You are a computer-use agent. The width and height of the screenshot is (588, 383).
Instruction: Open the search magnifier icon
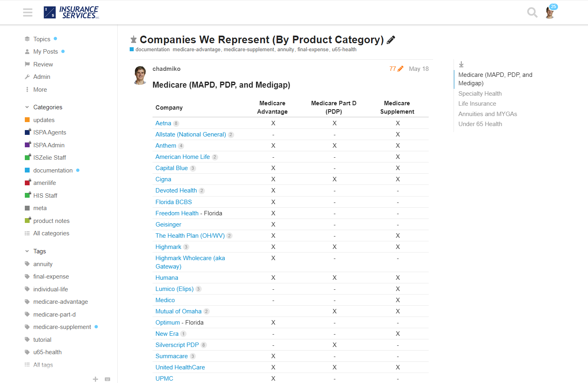click(x=532, y=12)
